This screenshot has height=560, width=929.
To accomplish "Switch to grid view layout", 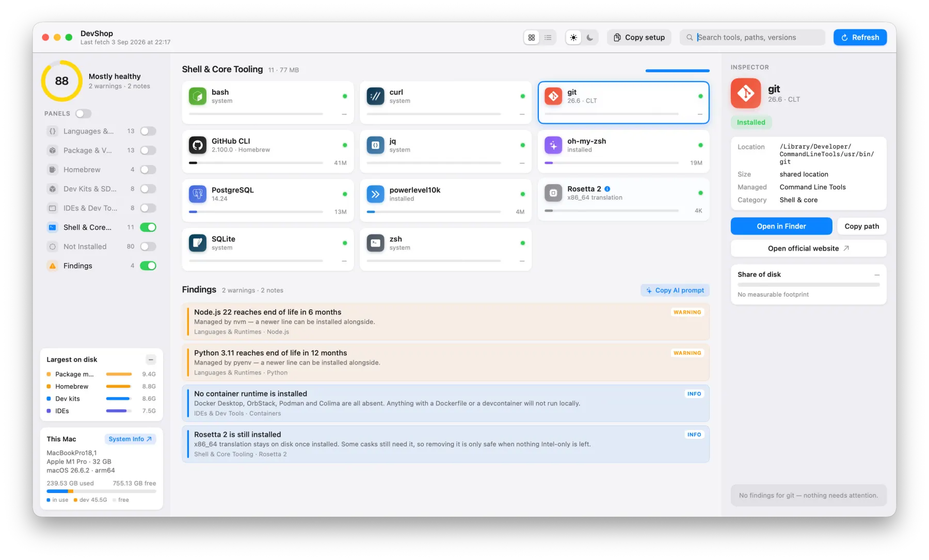I will pos(531,37).
